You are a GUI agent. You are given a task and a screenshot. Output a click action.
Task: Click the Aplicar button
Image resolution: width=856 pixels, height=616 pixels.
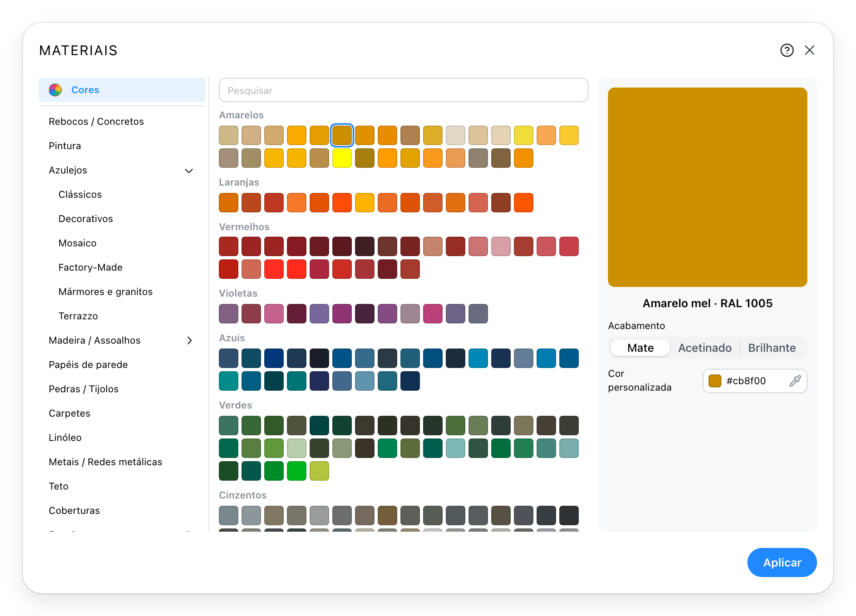(x=782, y=563)
